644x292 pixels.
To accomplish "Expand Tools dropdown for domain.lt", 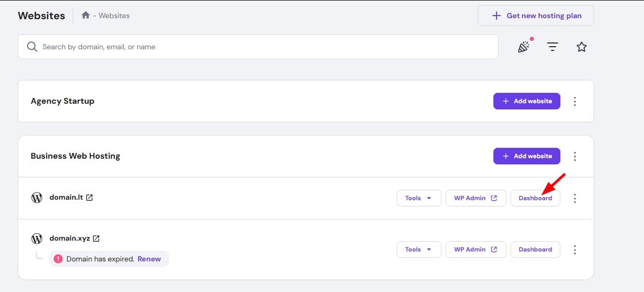I will pyautogui.click(x=419, y=198).
